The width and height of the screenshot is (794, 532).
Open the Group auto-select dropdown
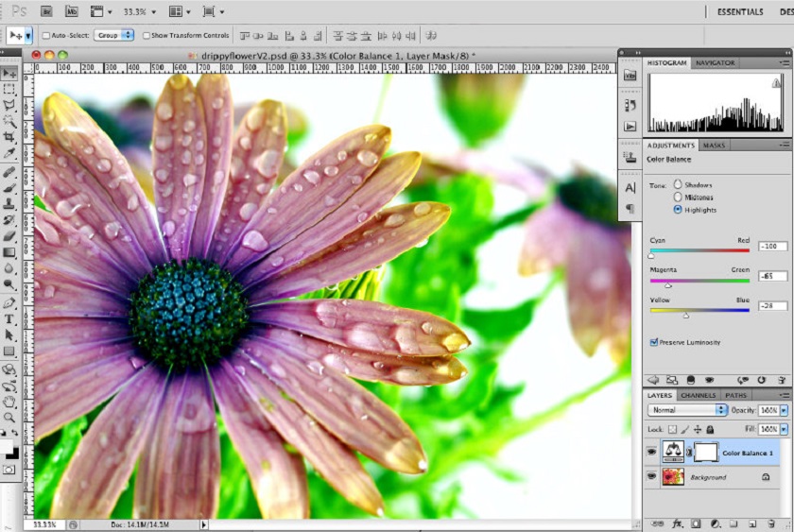coord(113,35)
